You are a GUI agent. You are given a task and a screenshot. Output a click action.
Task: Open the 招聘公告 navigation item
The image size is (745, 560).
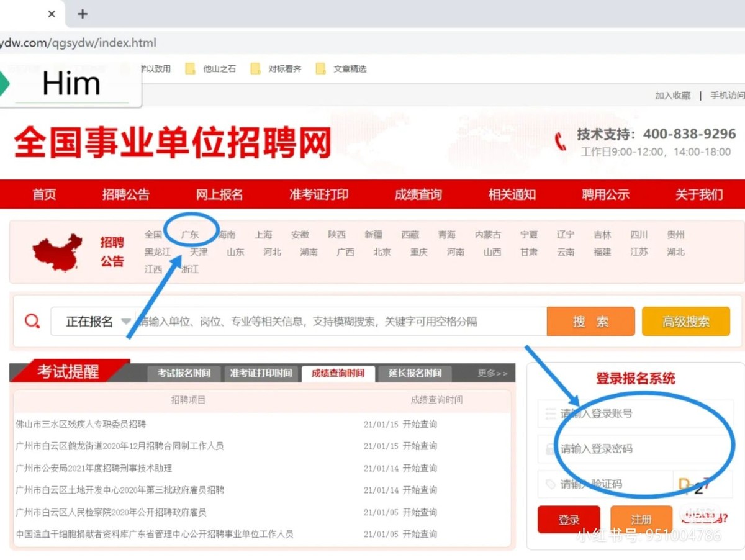(x=126, y=194)
